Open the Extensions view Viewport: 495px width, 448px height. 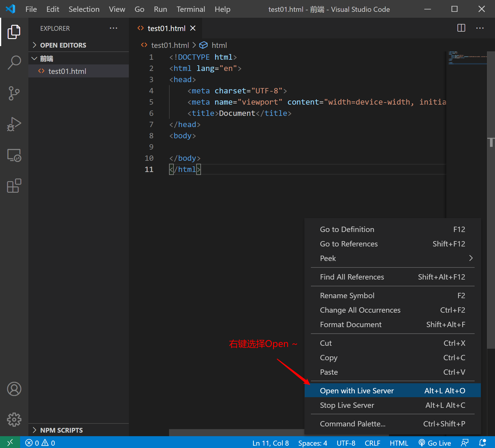(x=14, y=186)
